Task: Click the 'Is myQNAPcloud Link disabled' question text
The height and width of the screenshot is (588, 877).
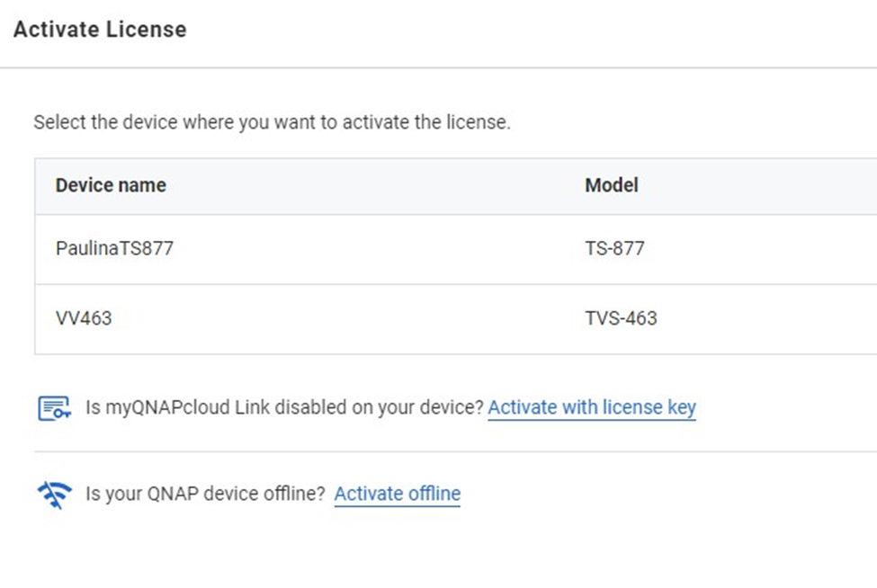Action: point(284,407)
